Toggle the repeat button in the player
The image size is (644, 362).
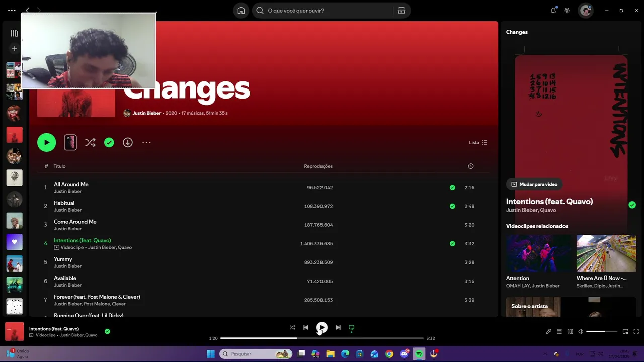coord(352,327)
